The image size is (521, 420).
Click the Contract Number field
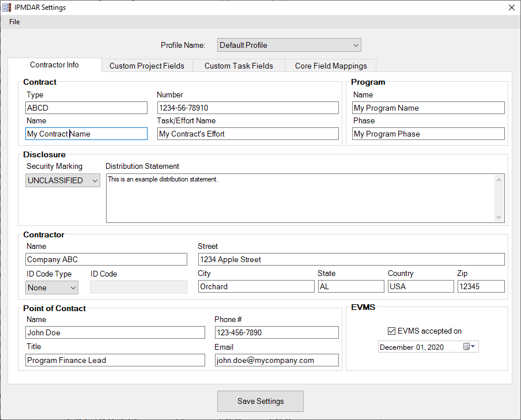(248, 108)
